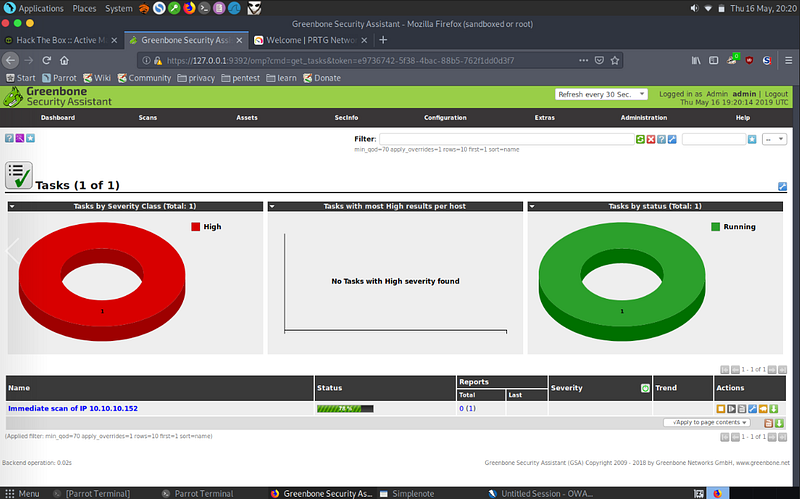Move the task to the trashcan
The height and width of the screenshot is (499, 800).
[x=742, y=409]
